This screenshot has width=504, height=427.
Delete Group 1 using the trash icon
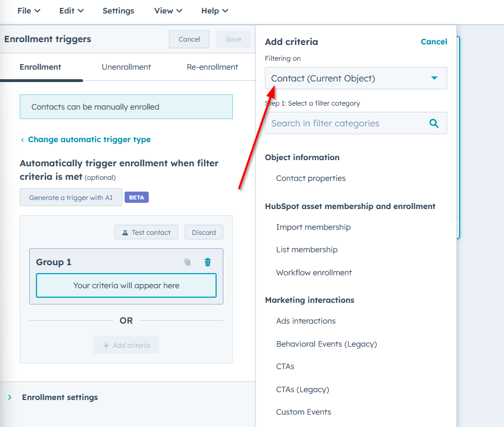point(207,262)
